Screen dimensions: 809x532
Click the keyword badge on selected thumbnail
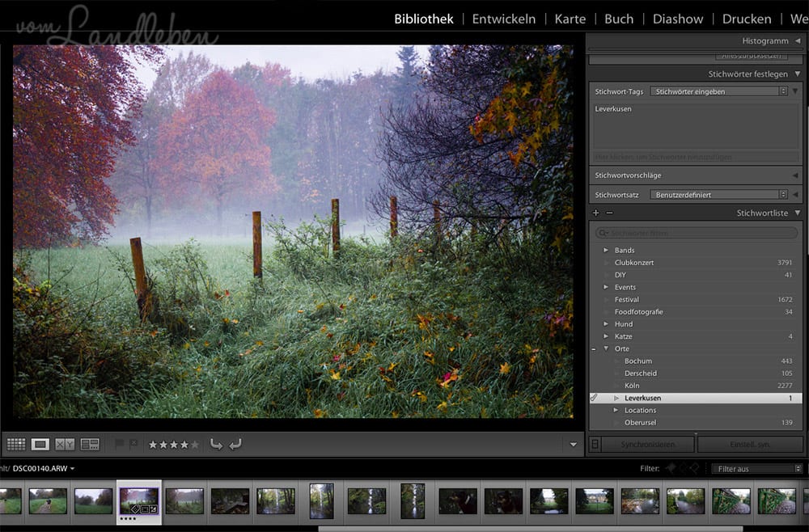(134, 509)
